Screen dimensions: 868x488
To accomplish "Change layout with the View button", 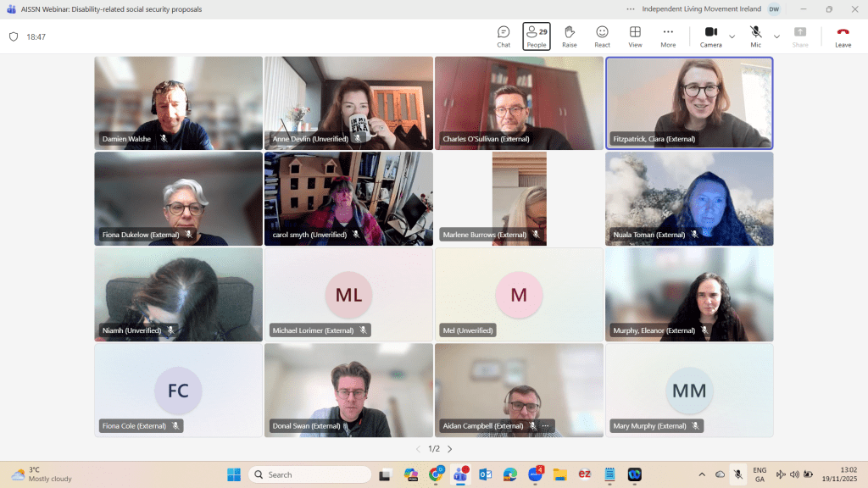I will [x=635, y=36].
